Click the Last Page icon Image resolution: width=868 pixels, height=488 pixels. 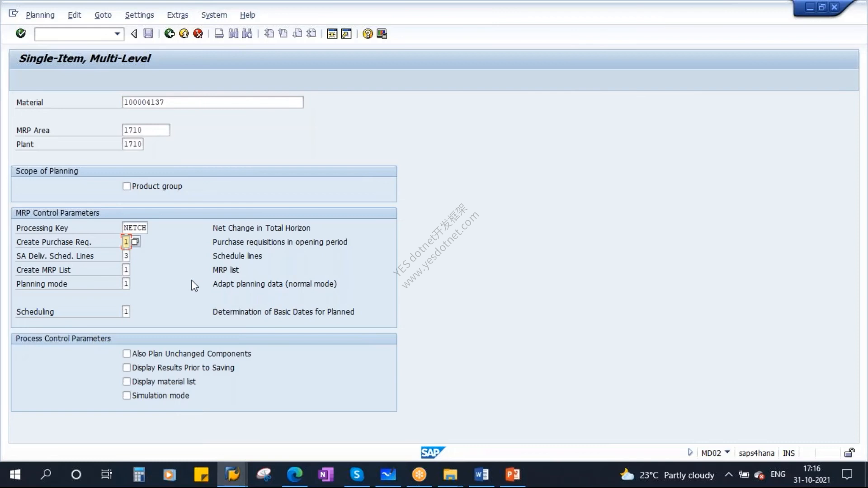[x=311, y=33]
